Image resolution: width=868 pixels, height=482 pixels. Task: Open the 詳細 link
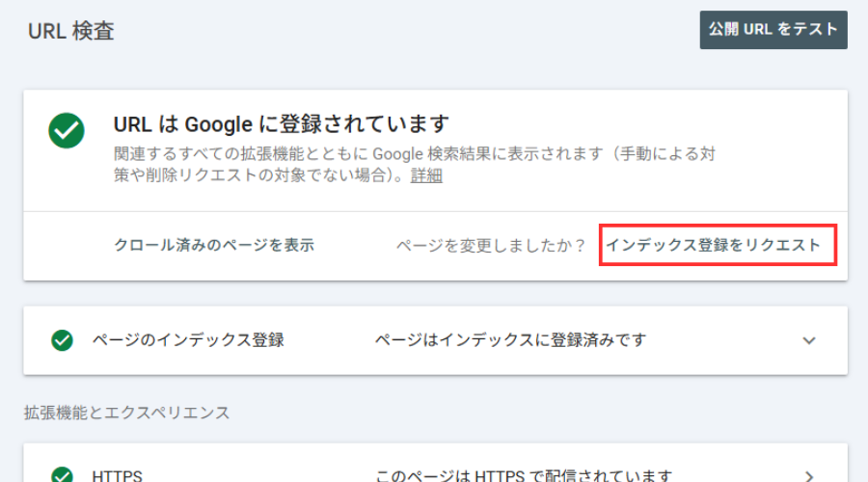tap(426, 176)
